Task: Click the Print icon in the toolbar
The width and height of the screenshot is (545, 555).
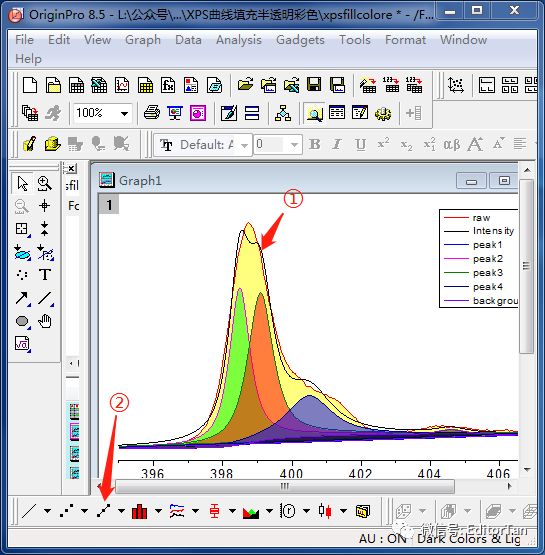Action: [152, 113]
